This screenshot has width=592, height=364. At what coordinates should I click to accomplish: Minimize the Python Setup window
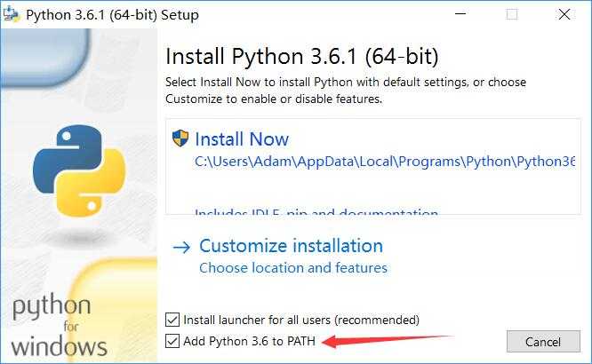tap(460, 14)
